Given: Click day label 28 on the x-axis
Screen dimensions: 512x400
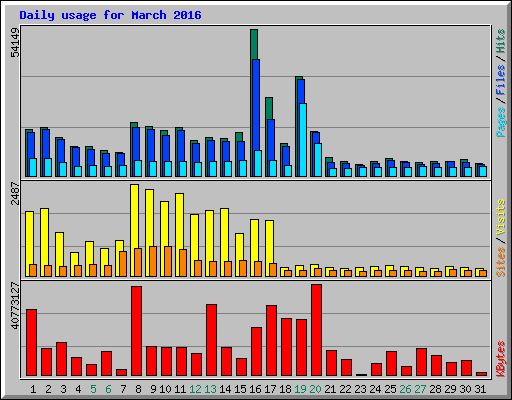Looking at the screenshot, I should [x=435, y=389].
